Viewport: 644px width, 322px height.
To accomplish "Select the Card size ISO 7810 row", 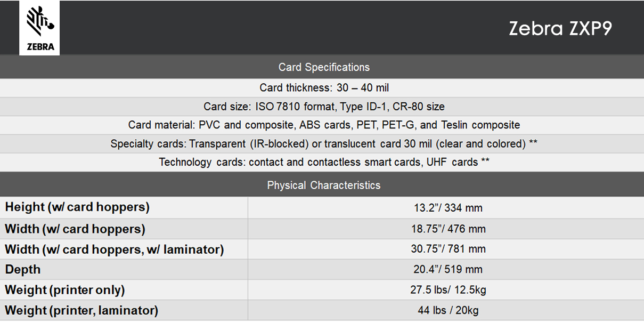I will [x=324, y=106].
